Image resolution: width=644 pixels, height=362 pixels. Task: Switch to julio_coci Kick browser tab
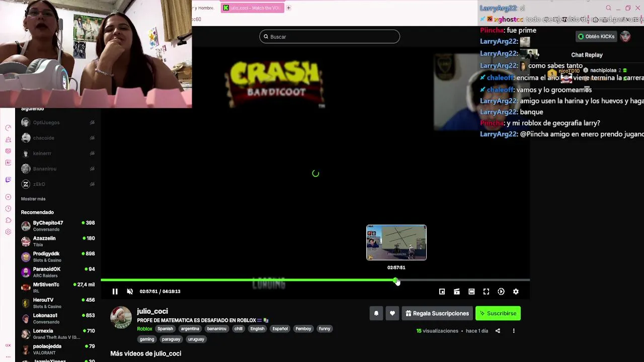pyautogui.click(x=252, y=8)
